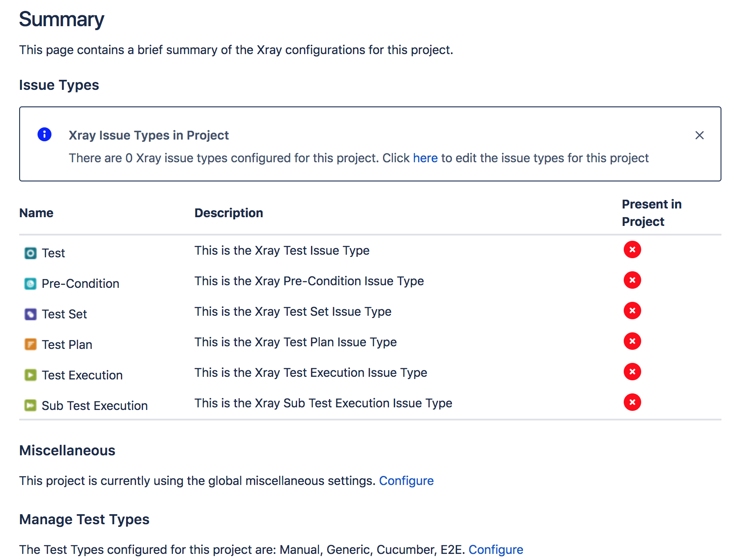This screenshot has height=560, width=738.
Task: Click the Xray Test Plan Issue Type description
Action: pyautogui.click(x=296, y=342)
